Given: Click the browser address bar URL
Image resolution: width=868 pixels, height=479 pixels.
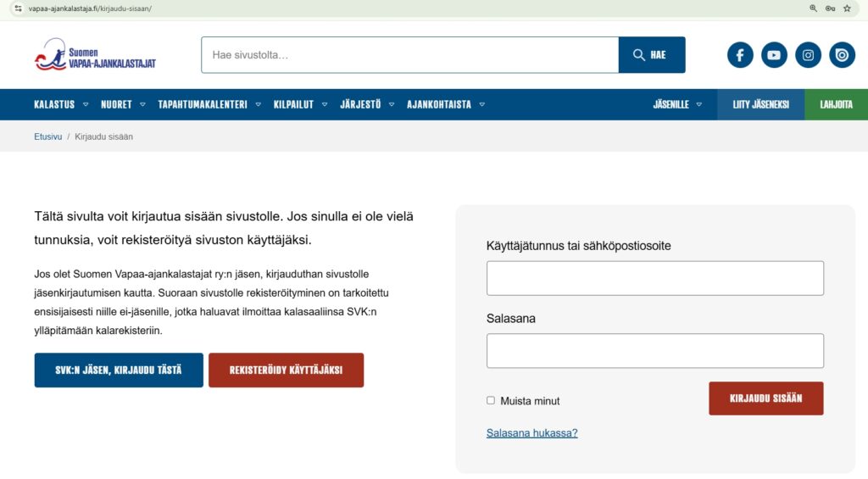Looking at the screenshot, I should pos(90,8).
